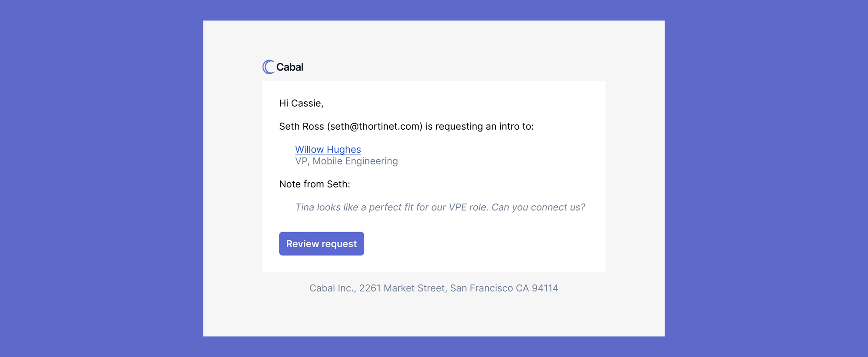Select the VP, Mobile Engineering title text

click(346, 161)
